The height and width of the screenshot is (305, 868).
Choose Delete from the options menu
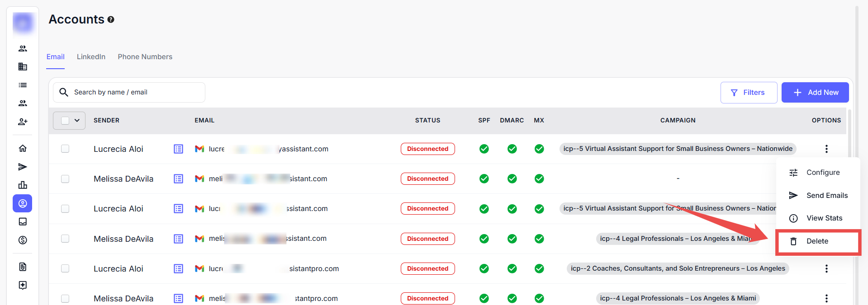[817, 241]
